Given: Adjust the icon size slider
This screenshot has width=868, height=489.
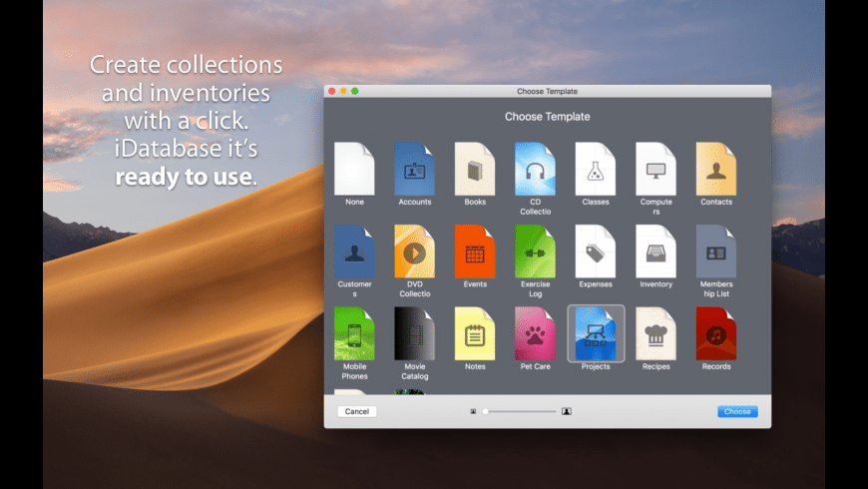Looking at the screenshot, I should [x=520, y=411].
